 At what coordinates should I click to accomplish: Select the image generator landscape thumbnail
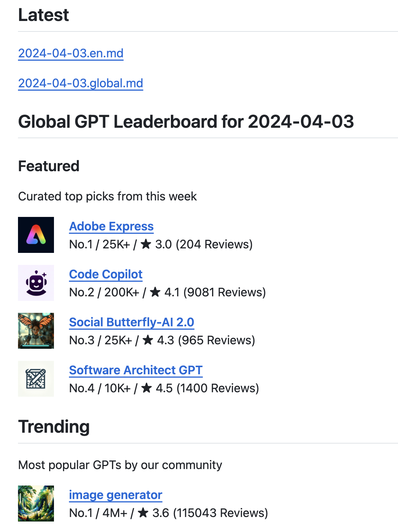(x=36, y=504)
